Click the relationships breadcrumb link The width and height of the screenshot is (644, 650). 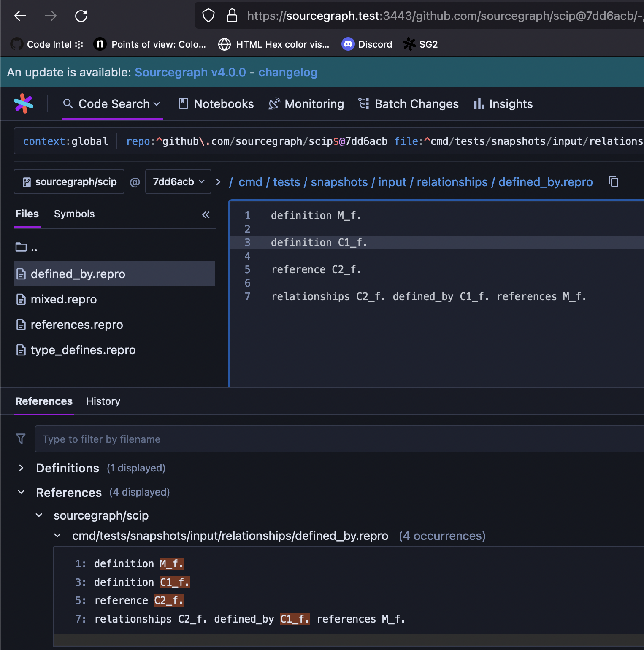tap(452, 182)
